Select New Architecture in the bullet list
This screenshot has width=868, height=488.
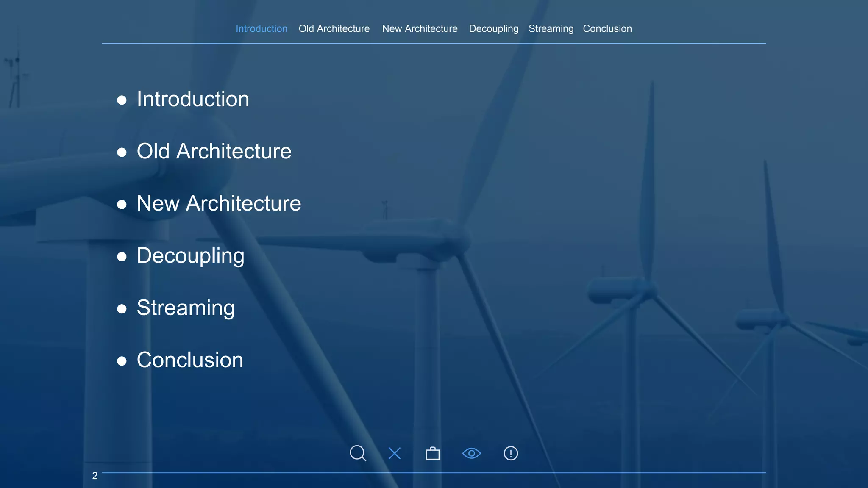click(x=219, y=203)
